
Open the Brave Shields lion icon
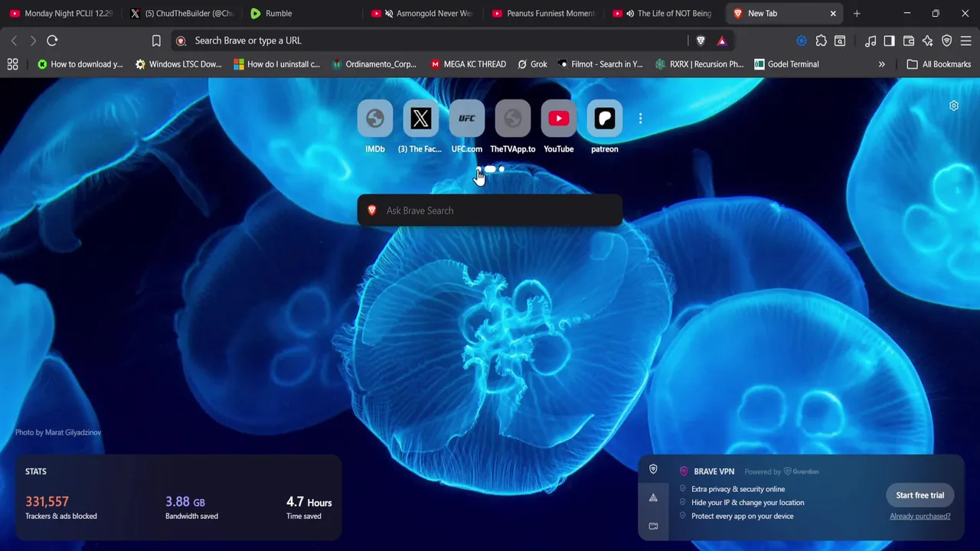pos(701,41)
